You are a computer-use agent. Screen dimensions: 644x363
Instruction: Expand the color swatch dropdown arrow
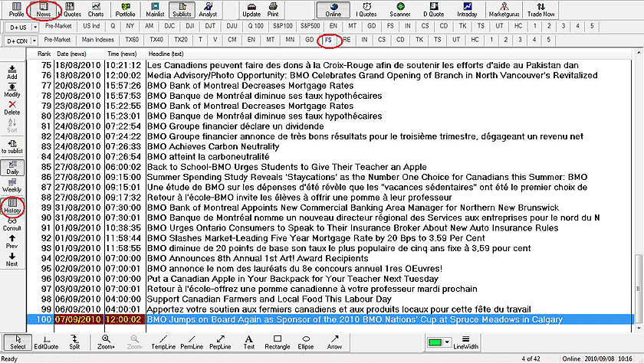[x=447, y=342]
